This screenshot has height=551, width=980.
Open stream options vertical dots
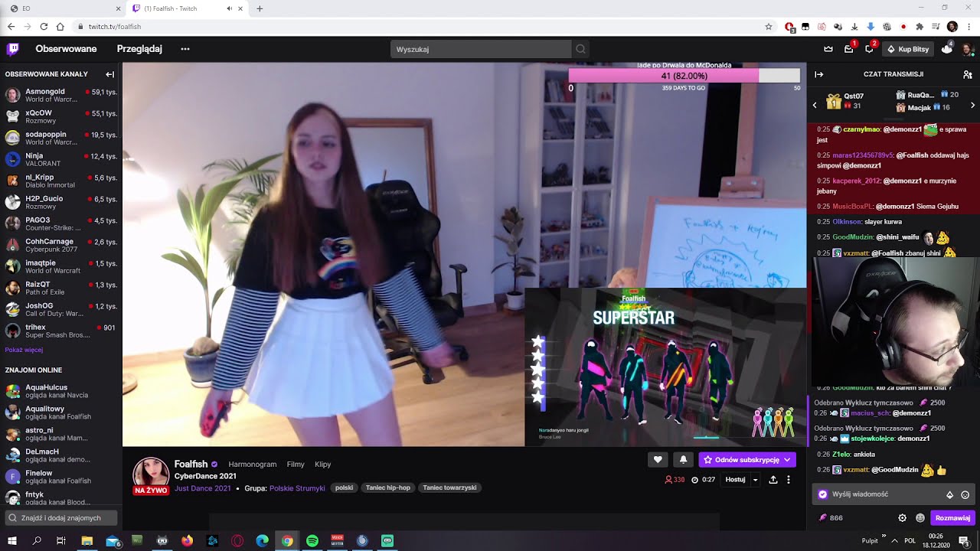pyautogui.click(x=788, y=480)
